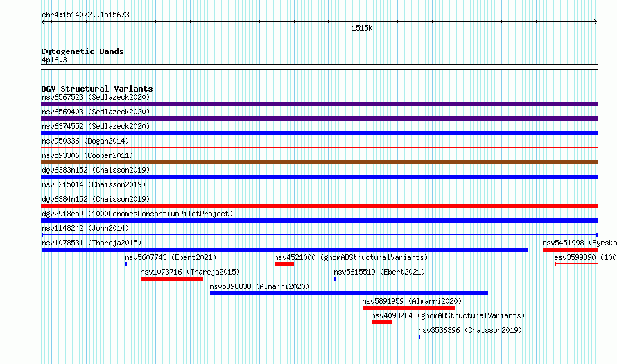
Task: Click the 1515k ruler position label
Action: [362, 28]
